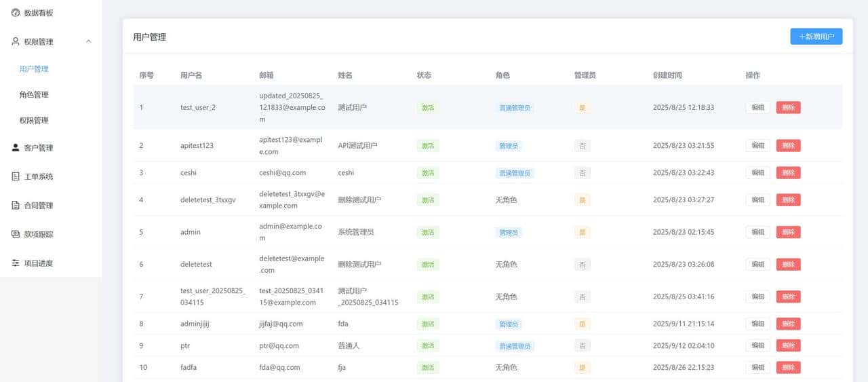Edit the ceshi user row

(x=758, y=172)
